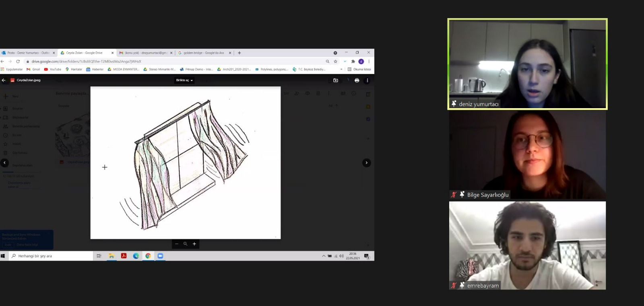The height and width of the screenshot is (306, 644).
Task: Focus the drive.google.com address bar
Action: click(x=173, y=62)
